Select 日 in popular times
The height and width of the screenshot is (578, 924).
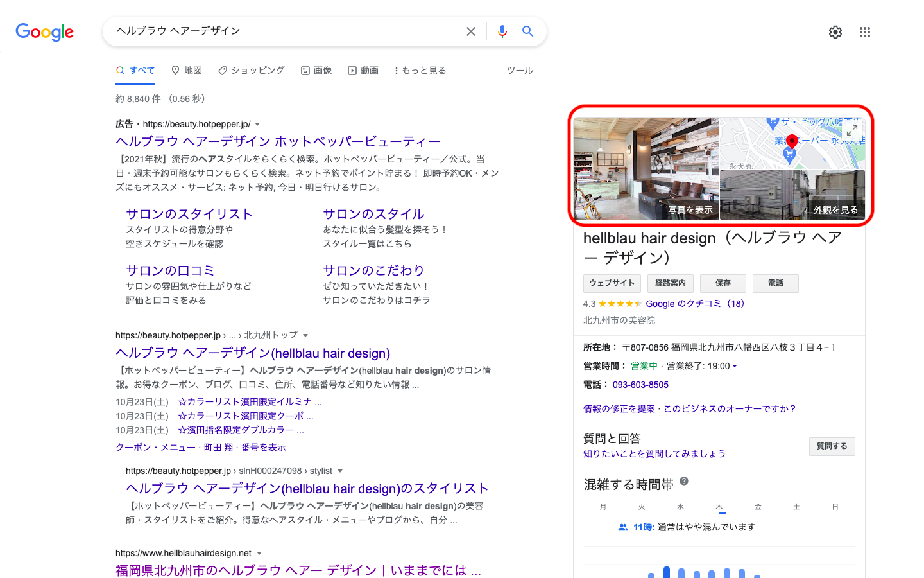835,507
